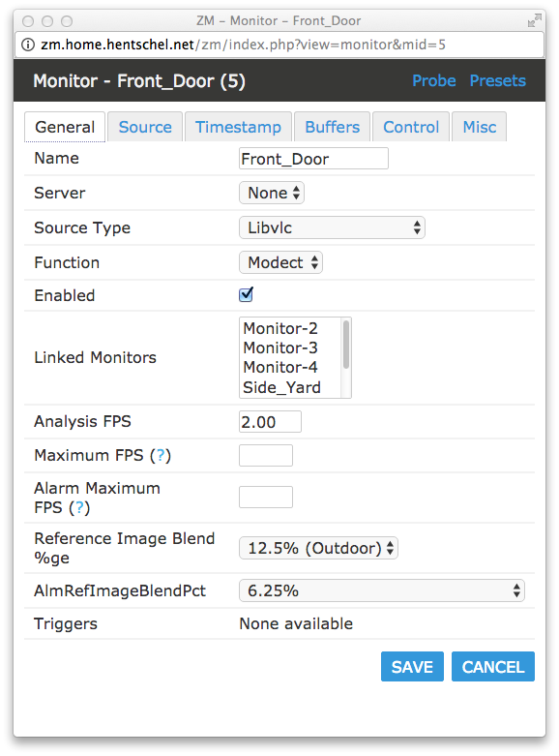Viewport: 559px width, 756px height.
Task: Open the Server dropdown showing None
Action: (x=272, y=193)
